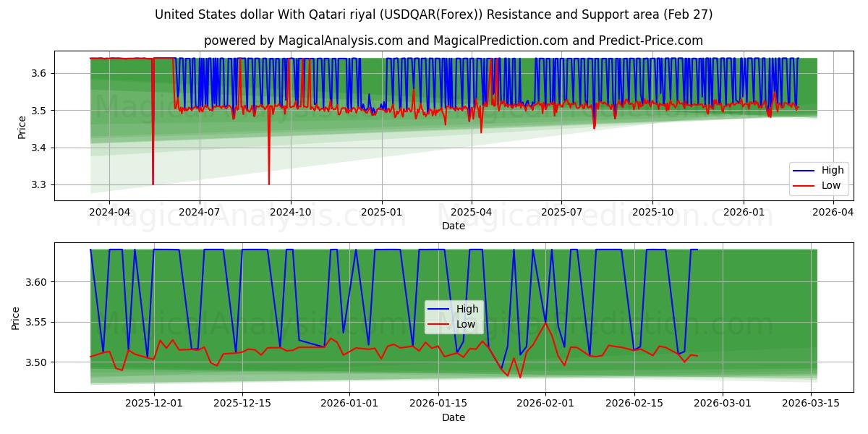This screenshot has width=868, height=434.
Task: Click the chart title mentioning USDQAR(Forex)
Action: click(434, 14)
